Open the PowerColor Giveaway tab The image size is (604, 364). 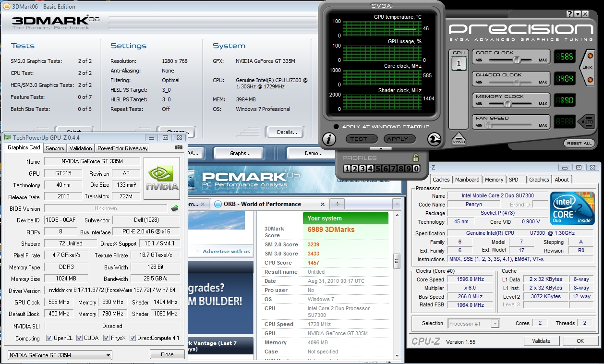click(122, 148)
